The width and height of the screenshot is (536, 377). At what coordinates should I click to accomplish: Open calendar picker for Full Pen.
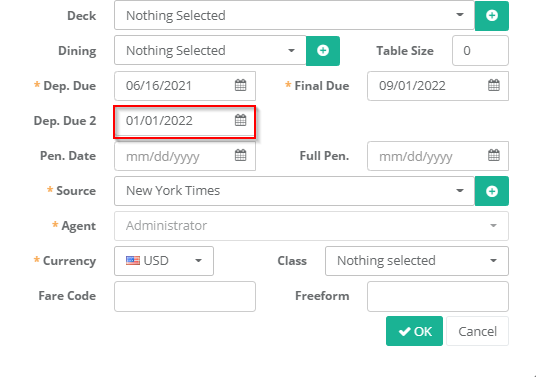coord(494,155)
